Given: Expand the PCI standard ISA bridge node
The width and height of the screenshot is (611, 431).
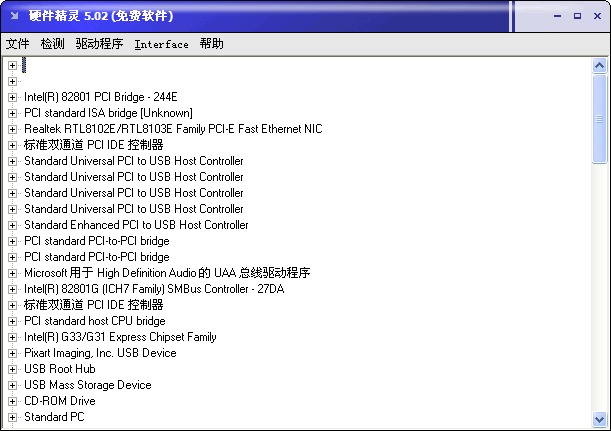Looking at the screenshot, I should [13, 113].
